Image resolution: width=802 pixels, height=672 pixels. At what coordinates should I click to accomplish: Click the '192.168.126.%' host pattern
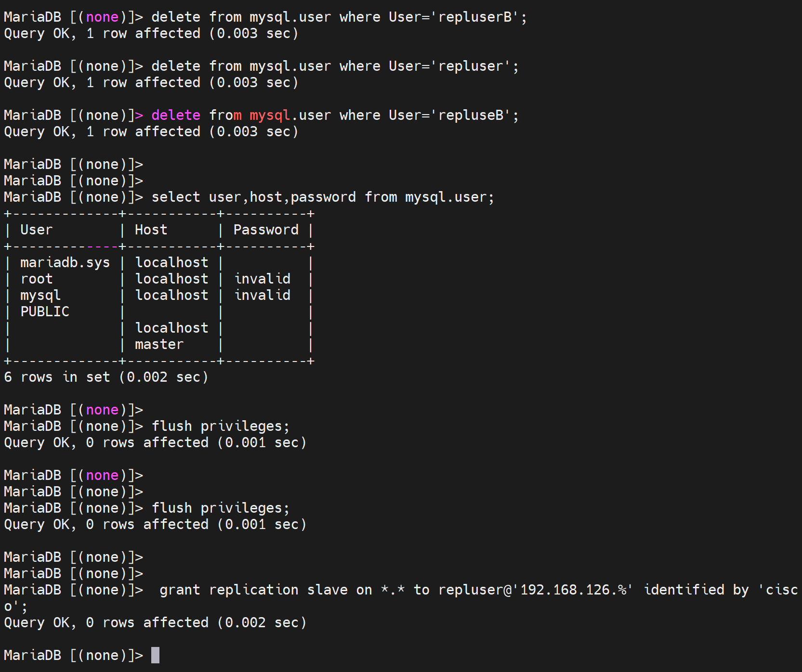pyautogui.click(x=573, y=590)
